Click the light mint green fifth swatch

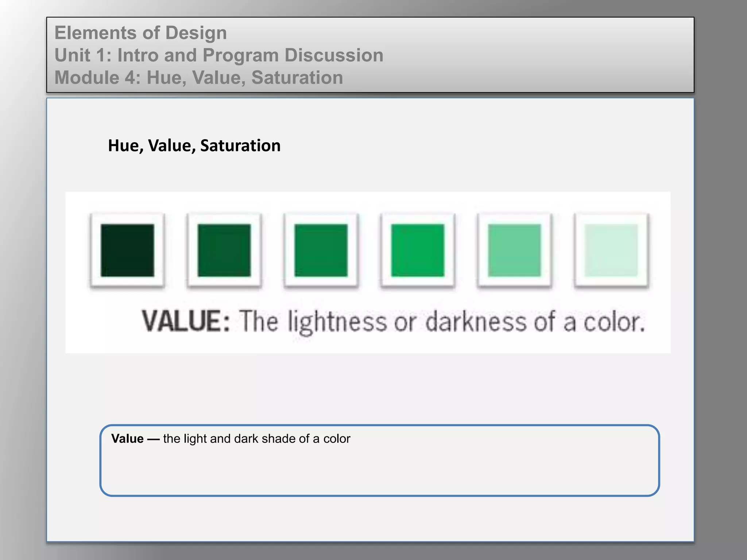click(x=514, y=250)
